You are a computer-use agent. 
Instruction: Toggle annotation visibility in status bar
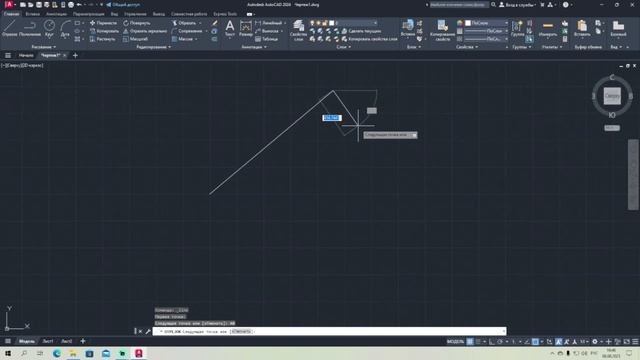[558, 342]
